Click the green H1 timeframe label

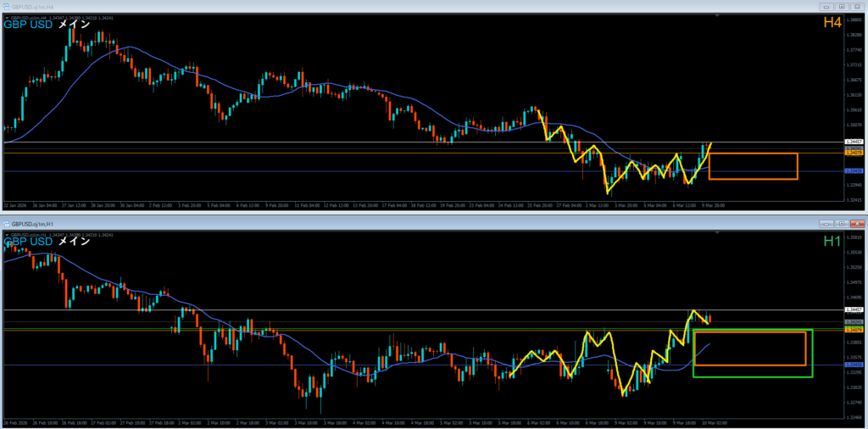coord(832,242)
